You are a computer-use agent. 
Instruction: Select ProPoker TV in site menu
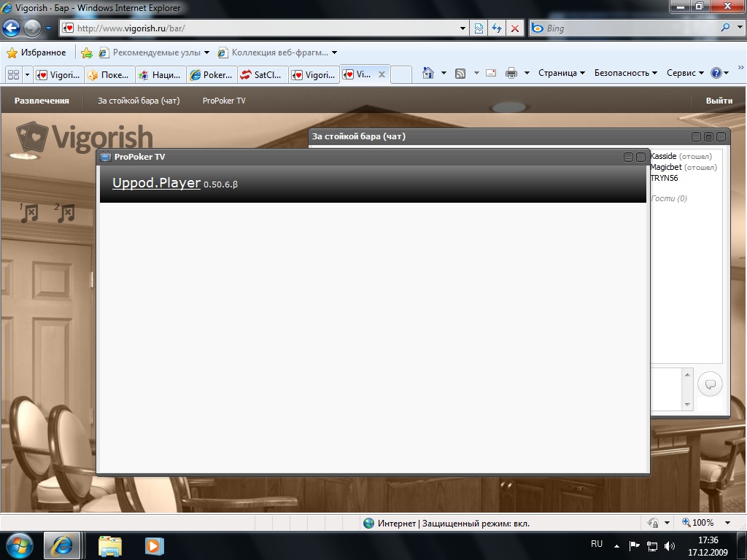(224, 101)
